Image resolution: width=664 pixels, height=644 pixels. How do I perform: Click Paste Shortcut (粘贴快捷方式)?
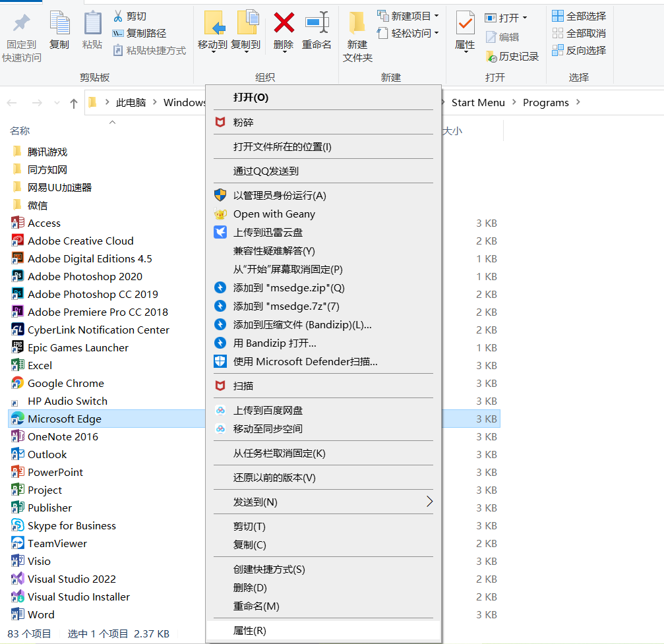[150, 51]
